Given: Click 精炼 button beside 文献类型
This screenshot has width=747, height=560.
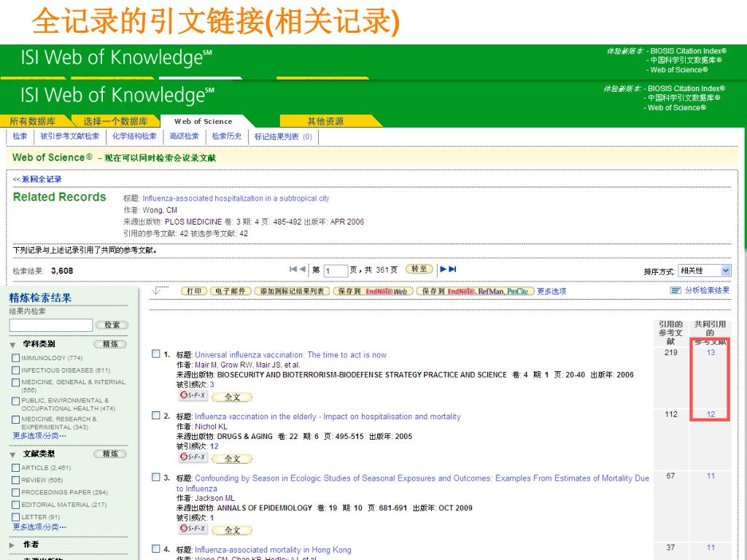Looking at the screenshot, I should (x=110, y=454).
